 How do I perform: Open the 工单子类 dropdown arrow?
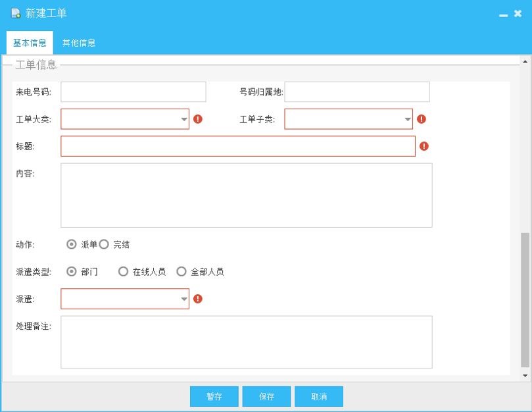[x=406, y=119]
